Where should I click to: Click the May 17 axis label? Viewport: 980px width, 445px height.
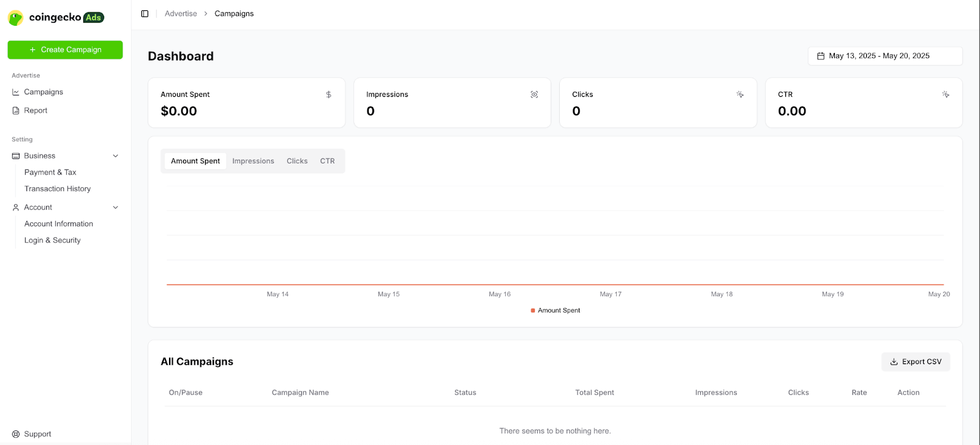click(x=611, y=294)
